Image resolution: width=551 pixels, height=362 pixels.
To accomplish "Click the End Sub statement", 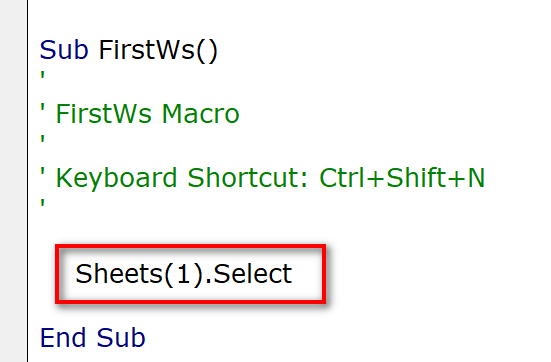I will click(x=92, y=338).
